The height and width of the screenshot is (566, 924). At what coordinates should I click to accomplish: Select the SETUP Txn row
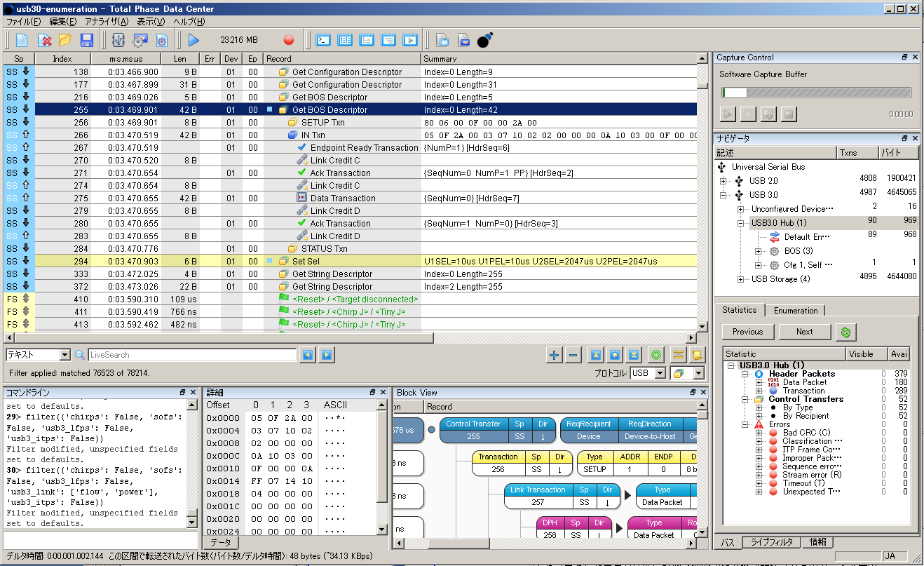pyautogui.click(x=351, y=122)
